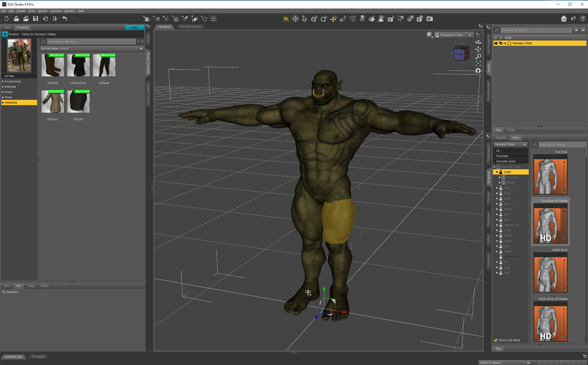Select the active Translate tool
This screenshot has width=588, height=365.
(x=333, y=19)
